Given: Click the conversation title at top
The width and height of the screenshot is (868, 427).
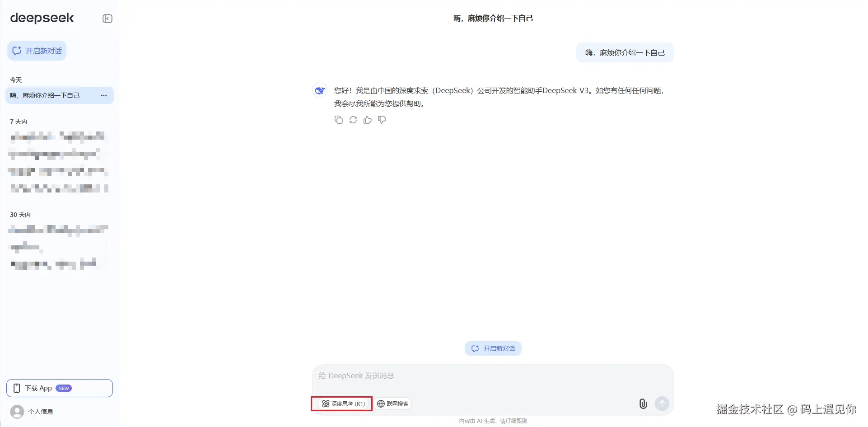Looking at the screenshot, I should 493,19.
